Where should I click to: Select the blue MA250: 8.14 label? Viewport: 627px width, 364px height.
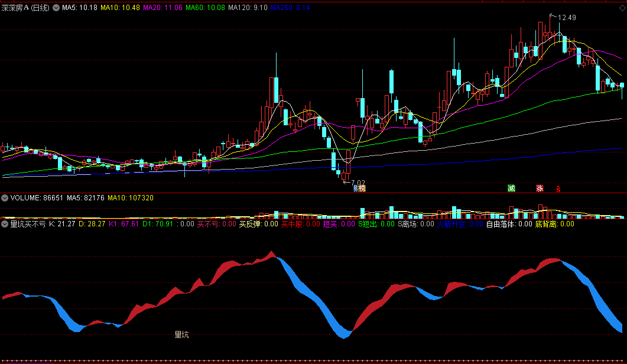(290, 8)
